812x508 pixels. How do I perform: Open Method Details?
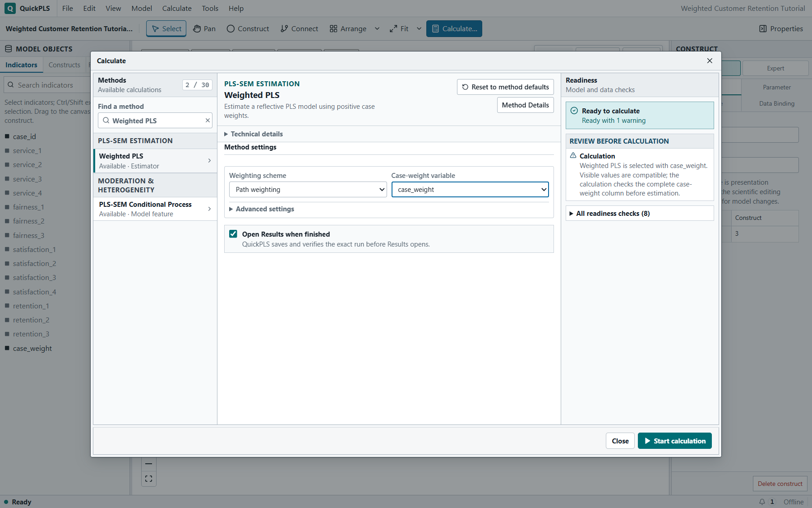tap(526, 105)
